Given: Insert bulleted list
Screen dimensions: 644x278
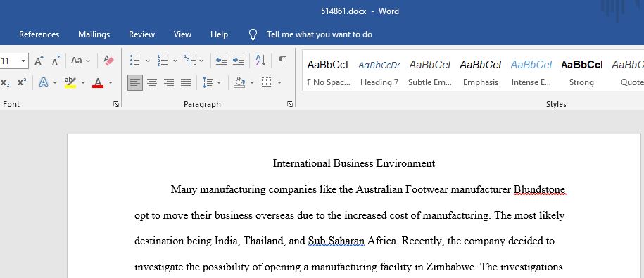Looking at the screenshot, I should tap(134, 61).
